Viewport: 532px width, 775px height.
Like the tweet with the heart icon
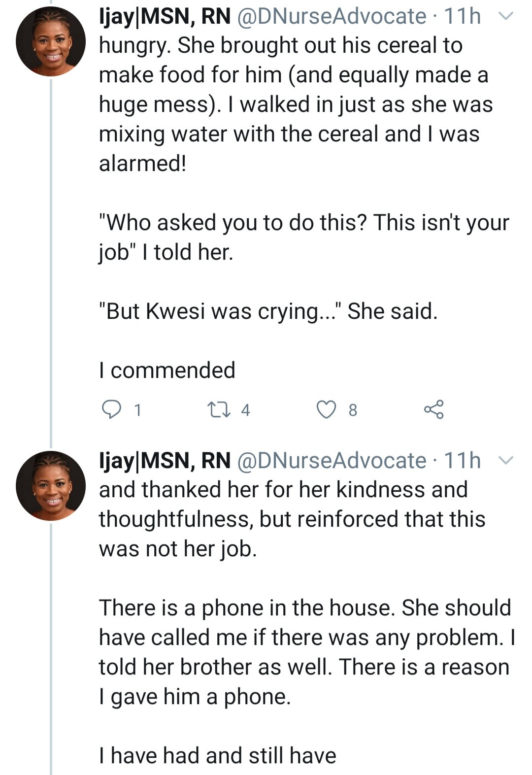[326, 409]
